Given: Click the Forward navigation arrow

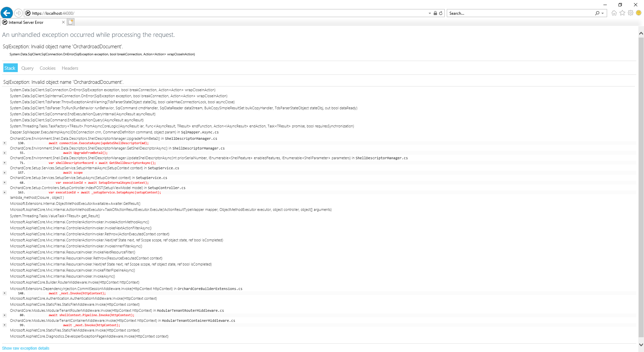Looking at the screenshot, I should [x=18, y=13].
